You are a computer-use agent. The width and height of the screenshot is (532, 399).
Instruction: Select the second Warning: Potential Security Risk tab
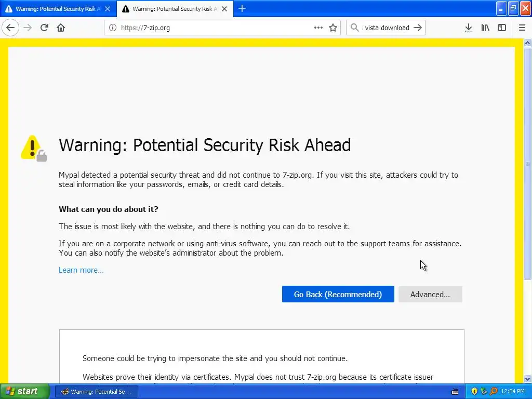[175, 9]
